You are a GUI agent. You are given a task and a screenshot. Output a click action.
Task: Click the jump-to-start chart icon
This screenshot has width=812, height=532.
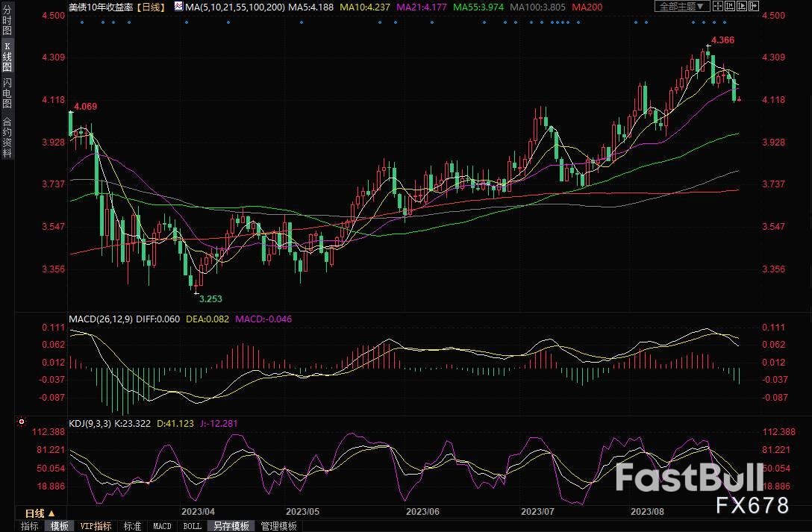point(730,6)
